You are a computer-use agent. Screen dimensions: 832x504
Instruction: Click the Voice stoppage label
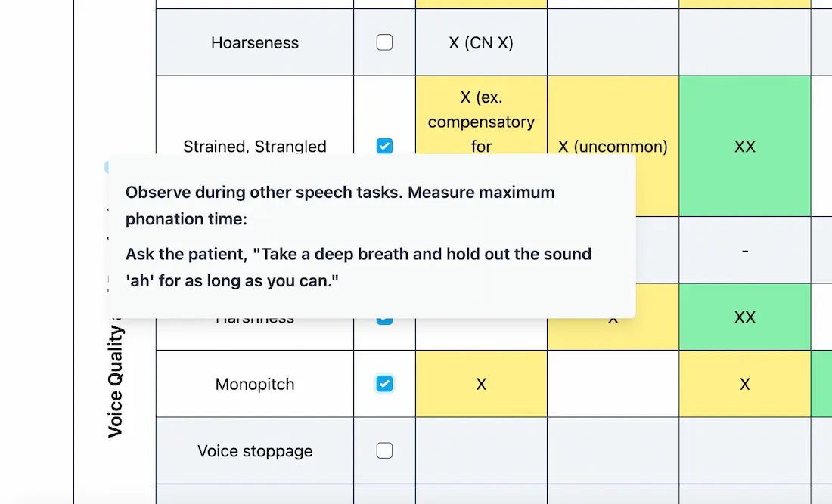click(x=255, y=450)
